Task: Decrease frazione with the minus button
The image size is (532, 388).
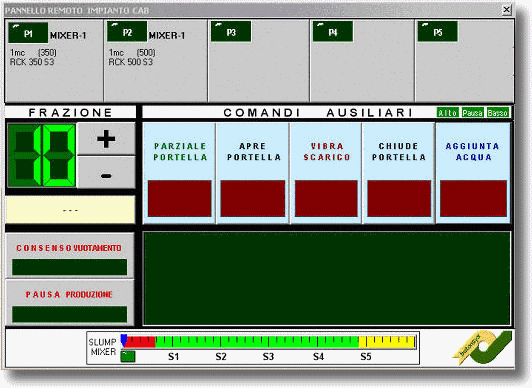Action: [x=106, y=172]
